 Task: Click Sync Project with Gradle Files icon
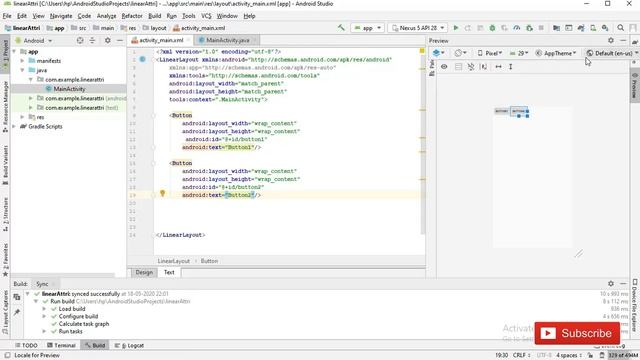(x=581, y=28)
